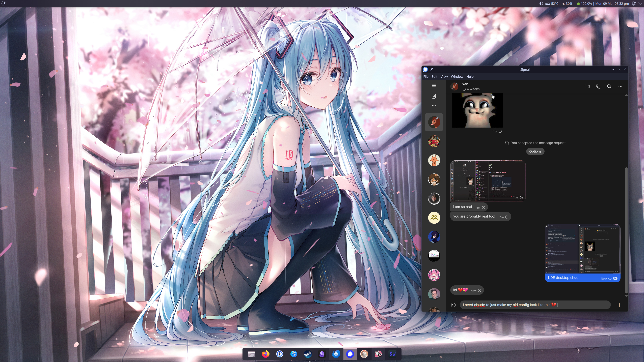Open the Help menu

(x=470, y=76)
